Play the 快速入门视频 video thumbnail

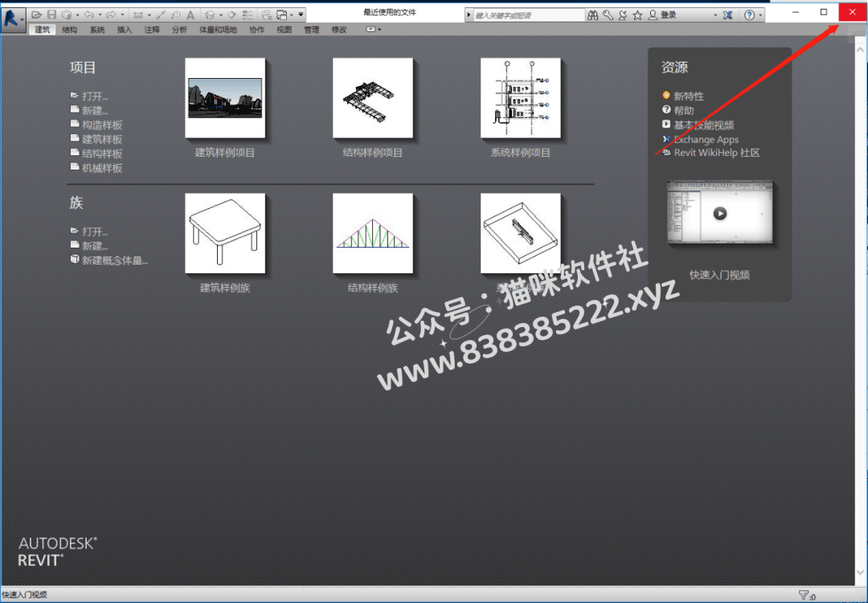[x=719, y=212]
